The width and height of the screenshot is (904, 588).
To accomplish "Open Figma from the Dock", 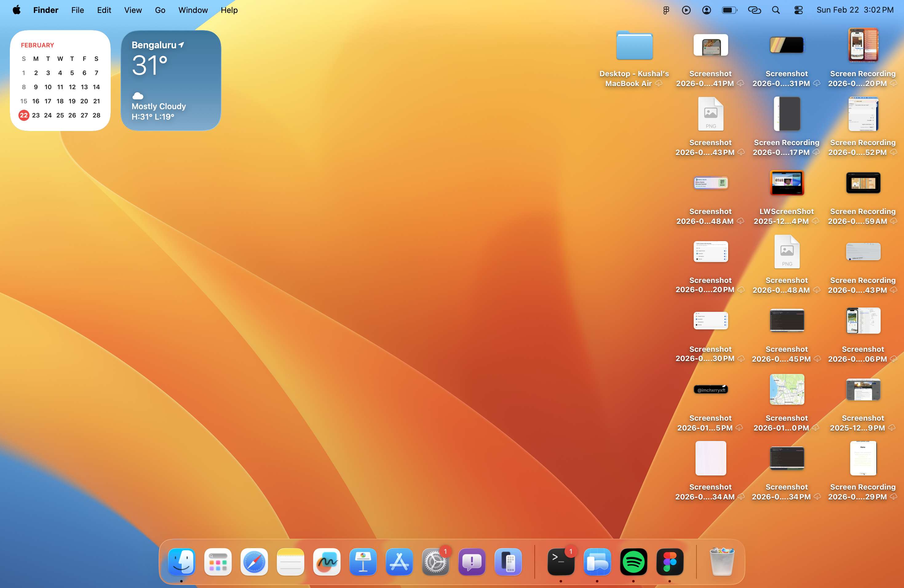I will [670, 562].
